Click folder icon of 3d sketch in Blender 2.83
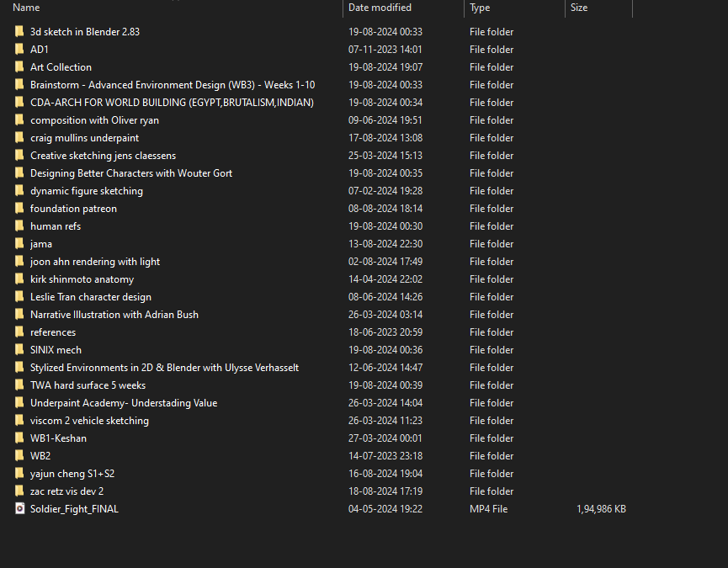 (19, 32)
